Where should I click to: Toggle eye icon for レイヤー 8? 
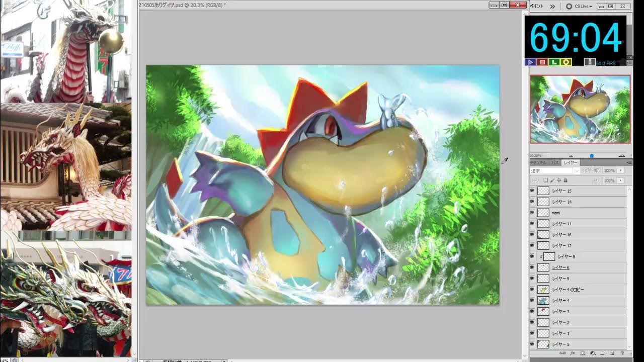[x=532, y=256]
